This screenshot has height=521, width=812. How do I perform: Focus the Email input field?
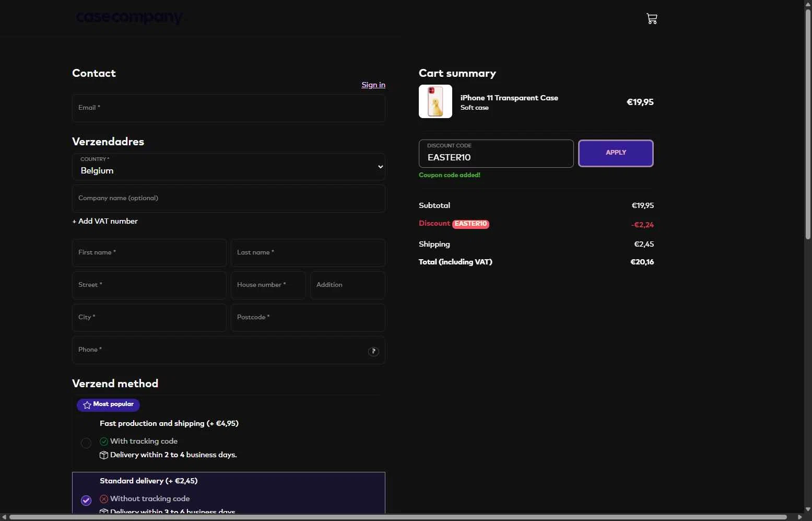click(229, 108)
